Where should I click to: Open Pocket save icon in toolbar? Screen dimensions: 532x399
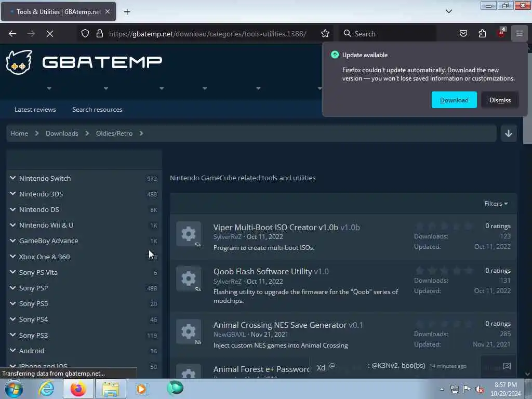[x=463, y=33]
